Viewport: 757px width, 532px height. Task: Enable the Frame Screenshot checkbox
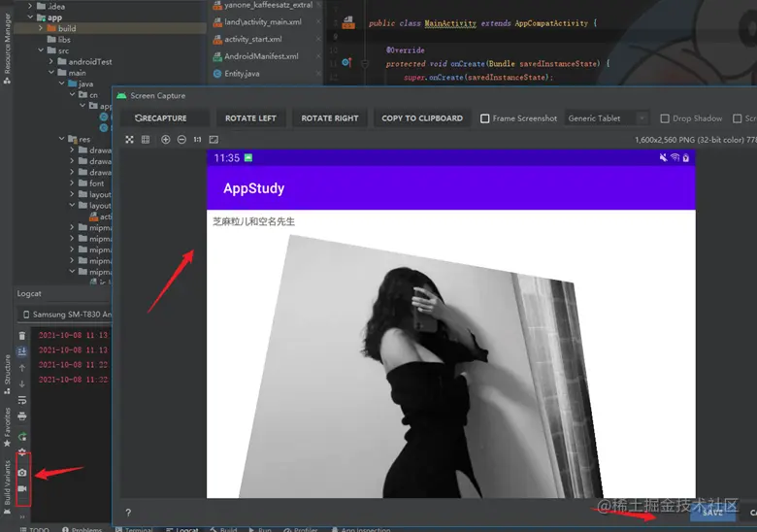coord(484,118)
